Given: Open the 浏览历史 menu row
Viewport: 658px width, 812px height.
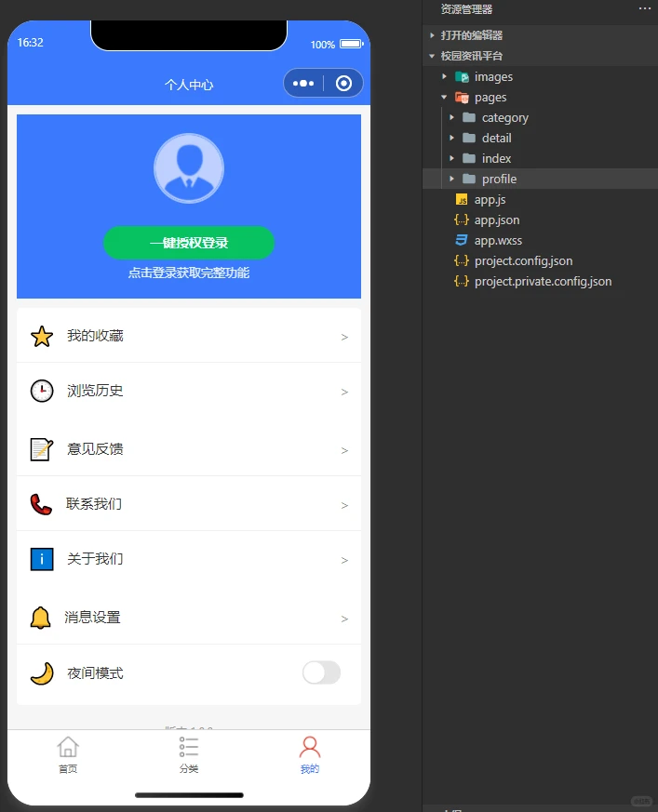Looking at the screenshot, I should click(x=189, y=391).
